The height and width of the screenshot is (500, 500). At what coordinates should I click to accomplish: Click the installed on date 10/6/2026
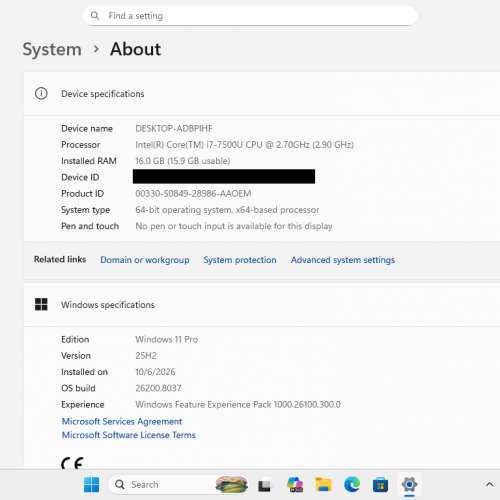tap(155, 372)
